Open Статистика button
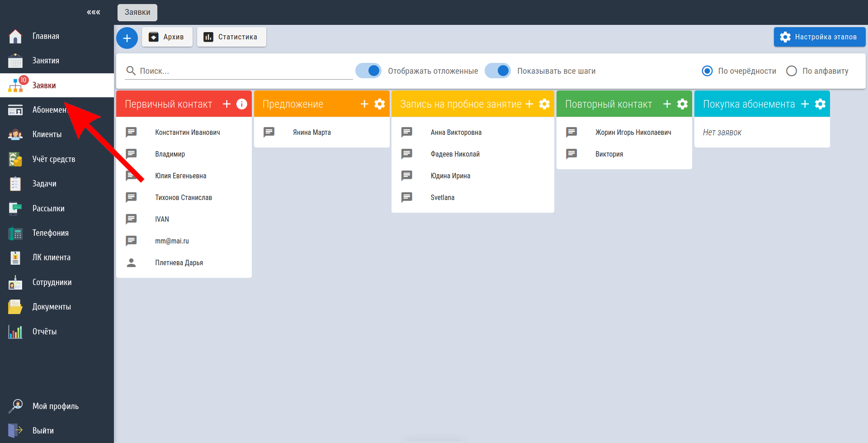Image resolution: width=868 pixels, height=443 pixels. pyautogui.click(x=231, y=37)
